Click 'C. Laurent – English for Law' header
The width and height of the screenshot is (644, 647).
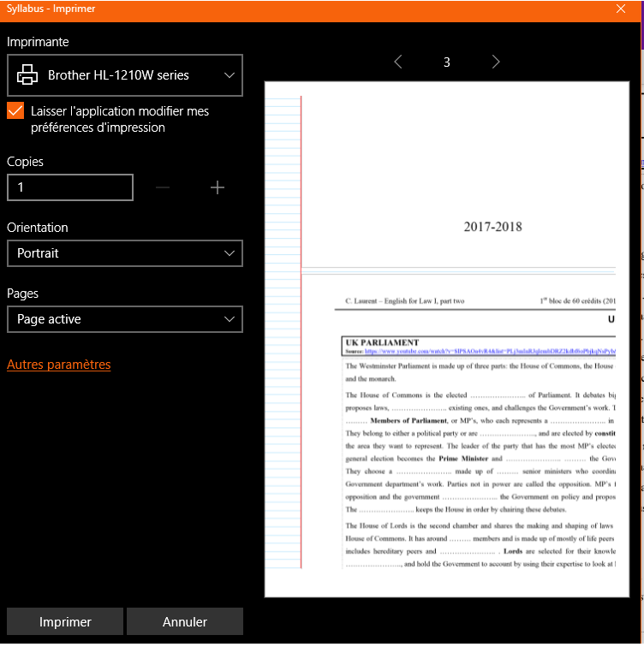[x=405, y=300]
